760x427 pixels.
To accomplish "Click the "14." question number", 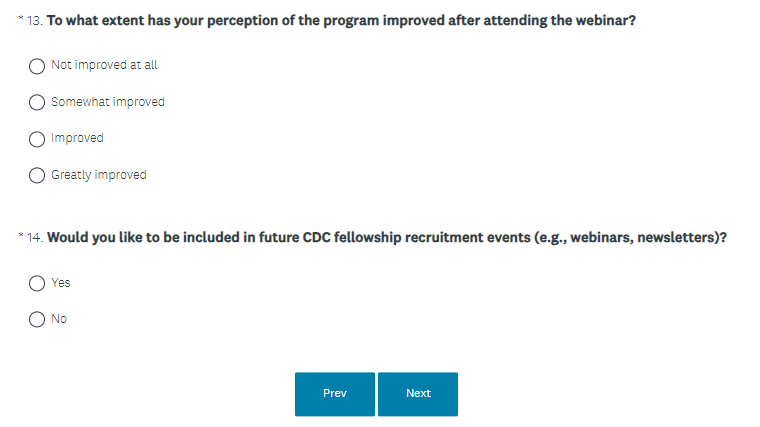I will click(x=35, y=239).
